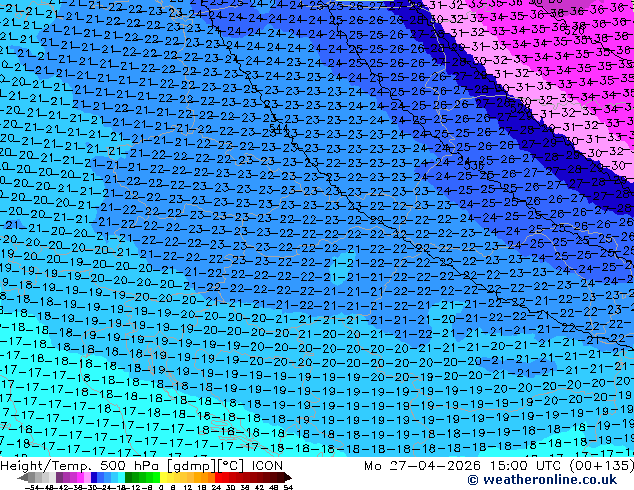Viewport: 634px width, 490px height.
Task: Click the dark right arrow end of legend
Action: pos(288,477)
